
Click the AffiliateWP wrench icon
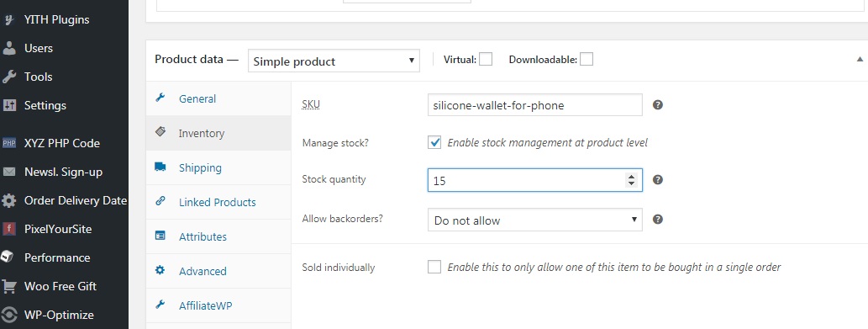(x=160, y=305)
